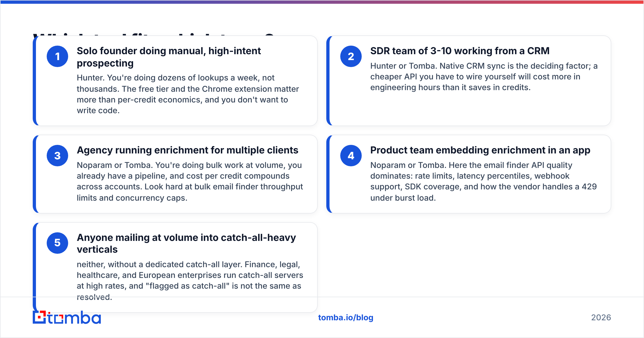Click the paragraph starting "Noparam or Tomba. Here the email"
644x338 pixels.
click(484, 181)
